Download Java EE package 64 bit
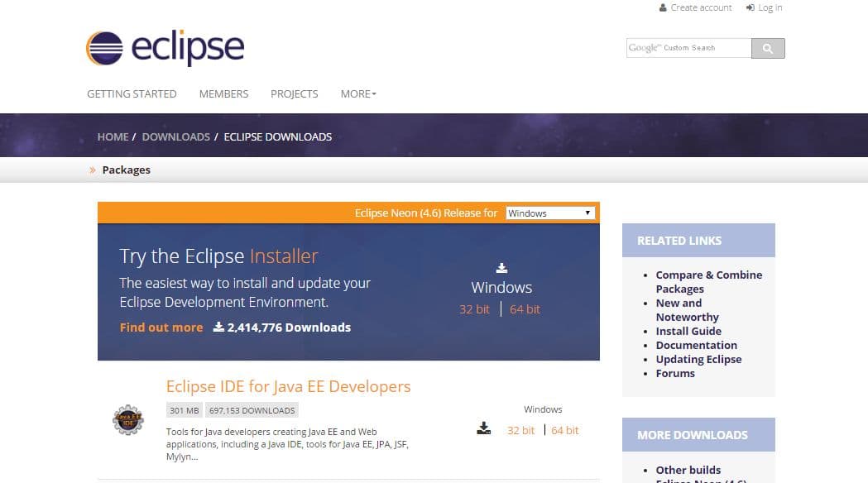868x483 pixels. point(564,430)
